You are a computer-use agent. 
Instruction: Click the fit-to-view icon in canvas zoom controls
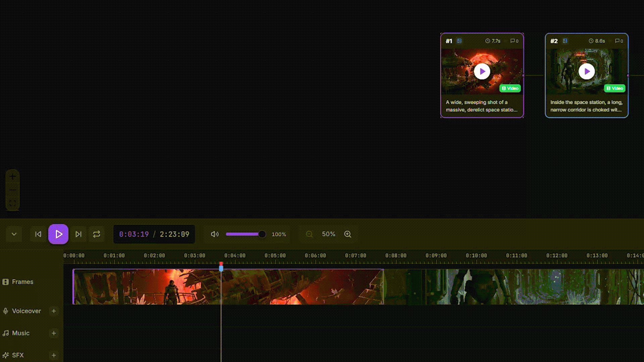(13, 202)
